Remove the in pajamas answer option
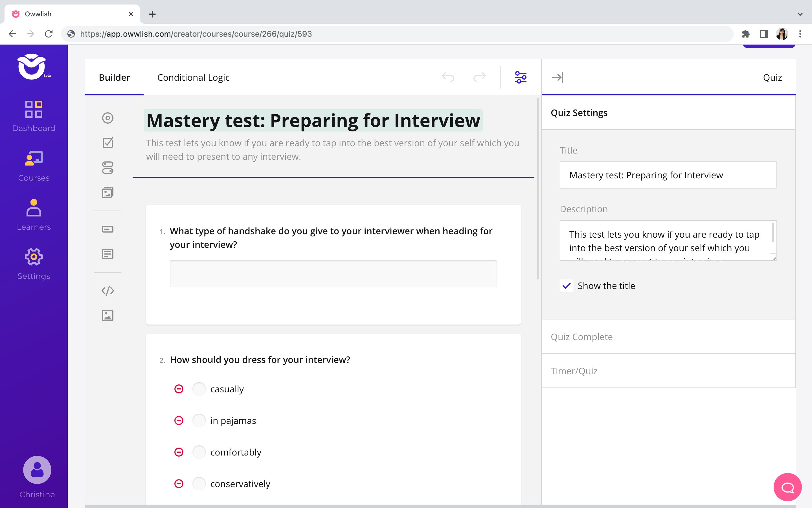The height and width of the screenshot is (508, 812). click(179, 421)
